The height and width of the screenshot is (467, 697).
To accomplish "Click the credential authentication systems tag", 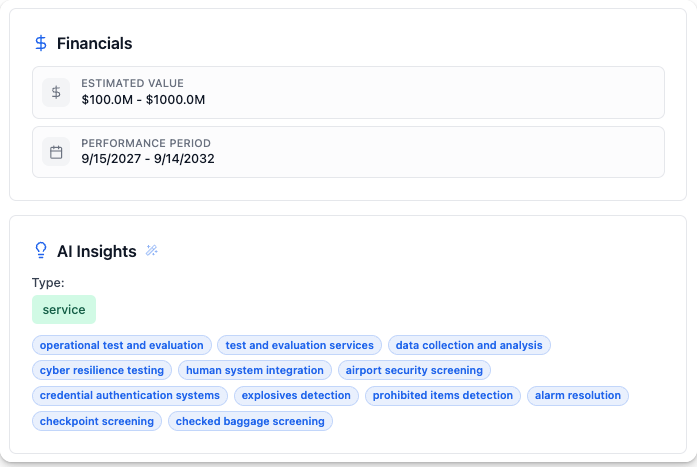I will 130,395.
